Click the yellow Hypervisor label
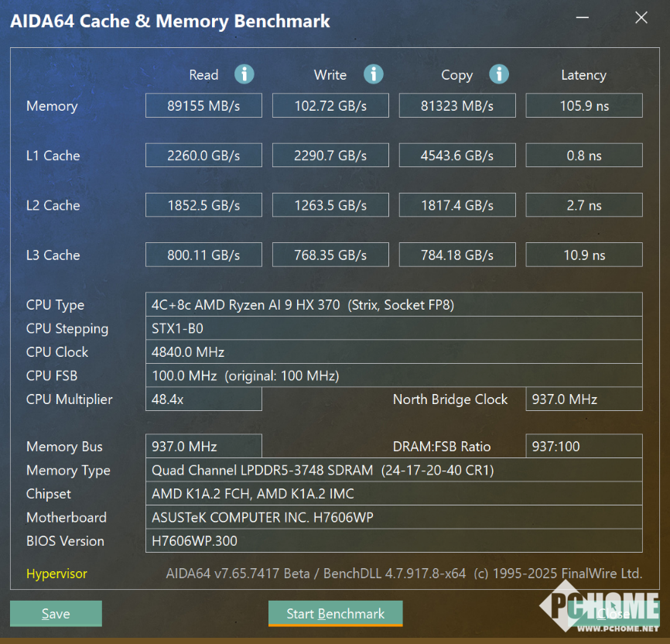 (x=56, y=574)
